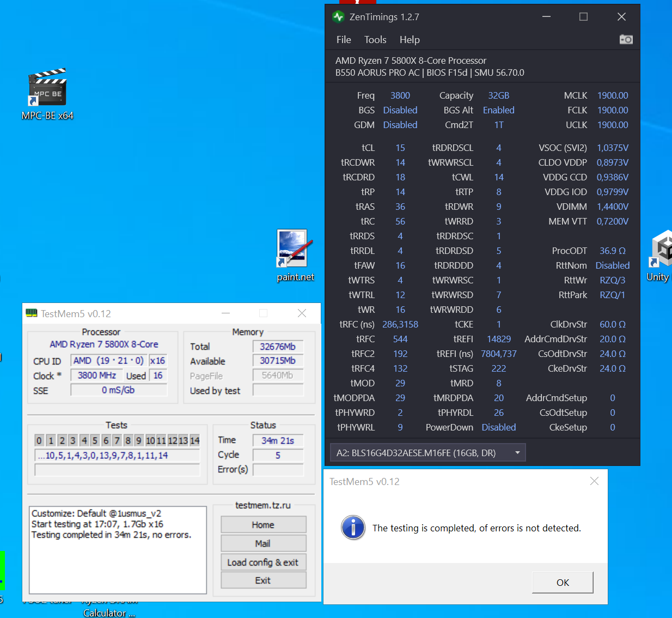Click the blue information icon in dialog
The image size is (672, 618).
353,528
